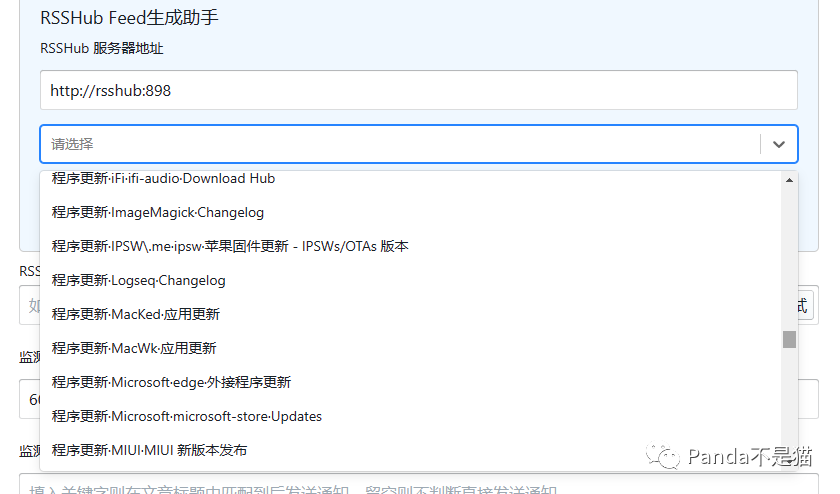Click the dropdown chevron arrow
This screenshot has width=840, height=494.
(778, 144)
